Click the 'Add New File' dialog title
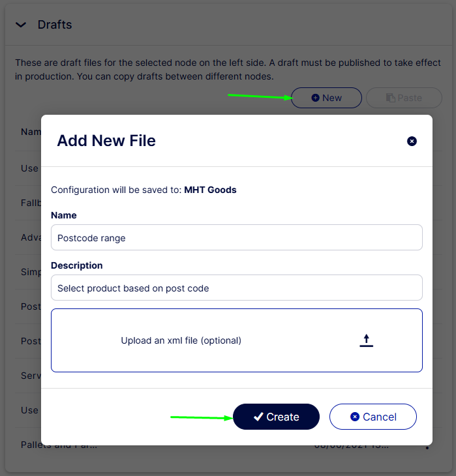456x476 pixels. [x=106, y=140]
